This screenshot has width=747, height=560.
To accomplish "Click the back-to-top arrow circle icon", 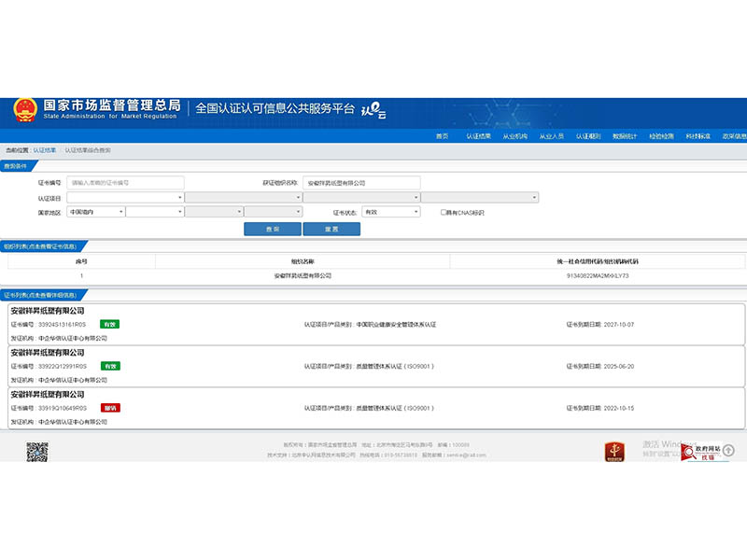I will tap(729, 450).
